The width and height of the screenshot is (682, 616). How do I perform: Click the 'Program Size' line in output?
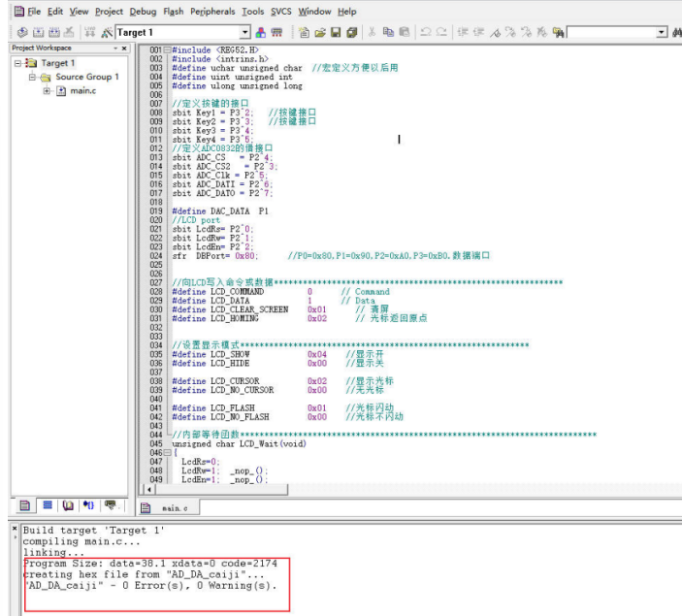[x=150, y=564]
